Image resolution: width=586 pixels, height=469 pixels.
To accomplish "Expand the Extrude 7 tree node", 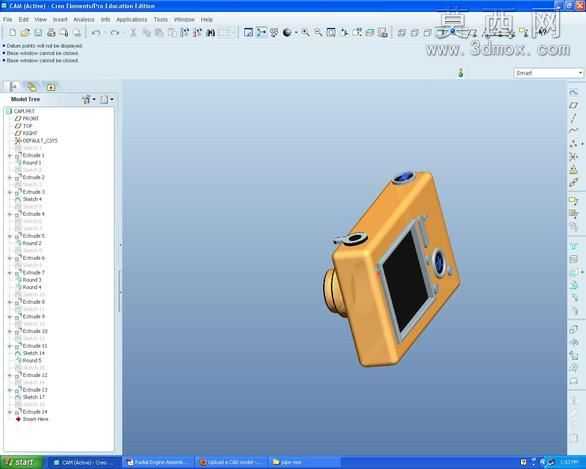I will (x=10, y=273).
